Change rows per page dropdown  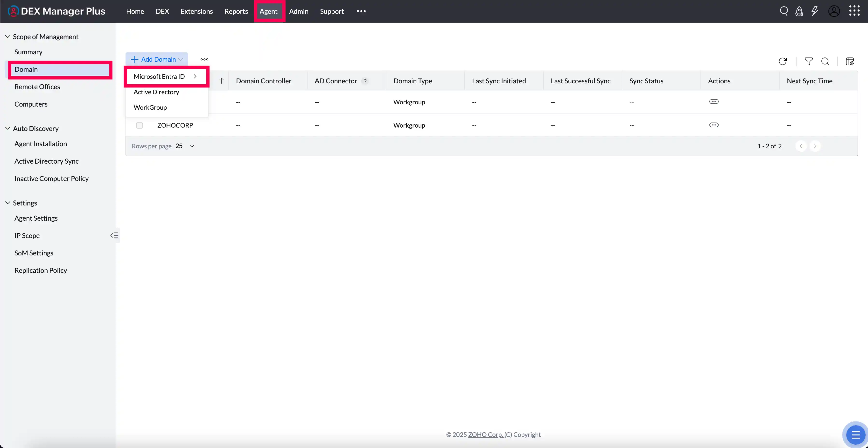[x=185, y=146]
